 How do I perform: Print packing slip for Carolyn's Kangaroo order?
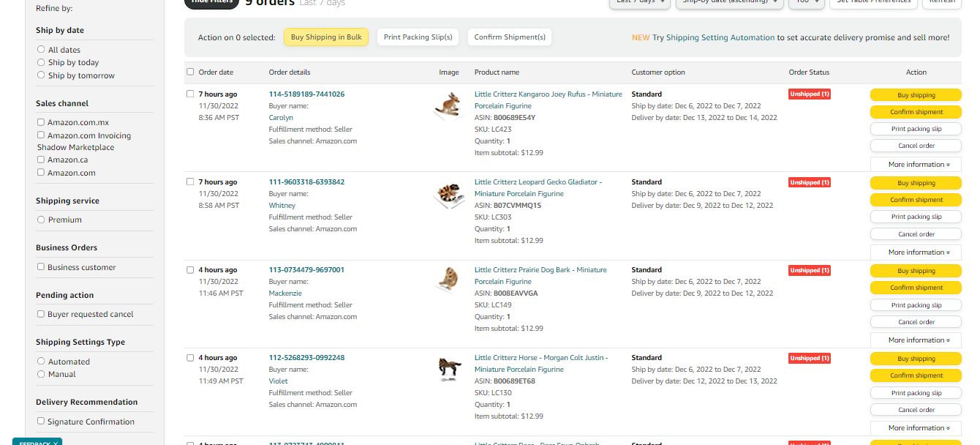click(916, 129)
